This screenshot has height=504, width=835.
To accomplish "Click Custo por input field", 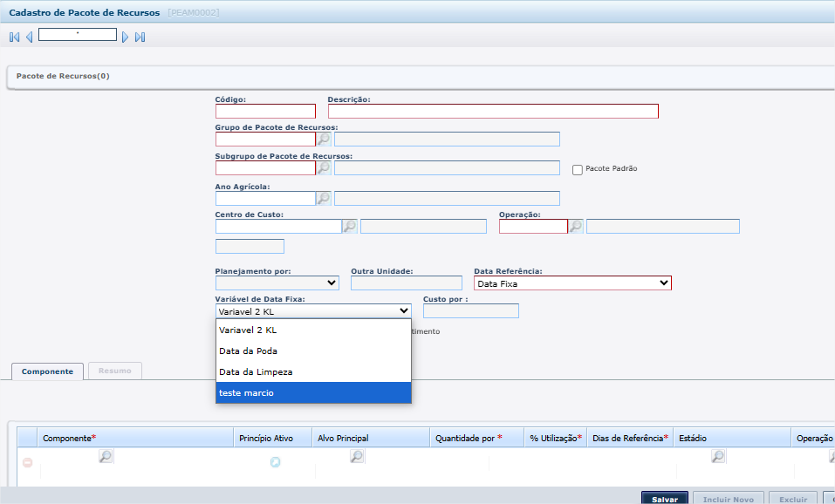I will coord(471,310).
